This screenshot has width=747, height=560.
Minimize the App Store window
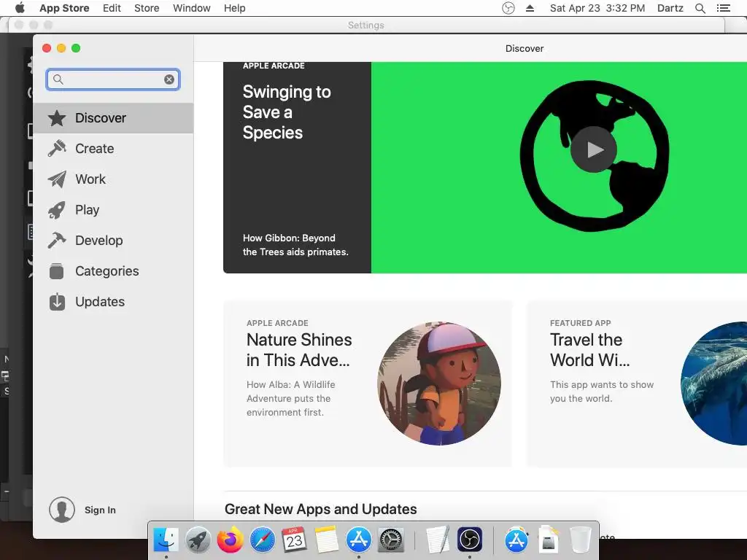61,48
